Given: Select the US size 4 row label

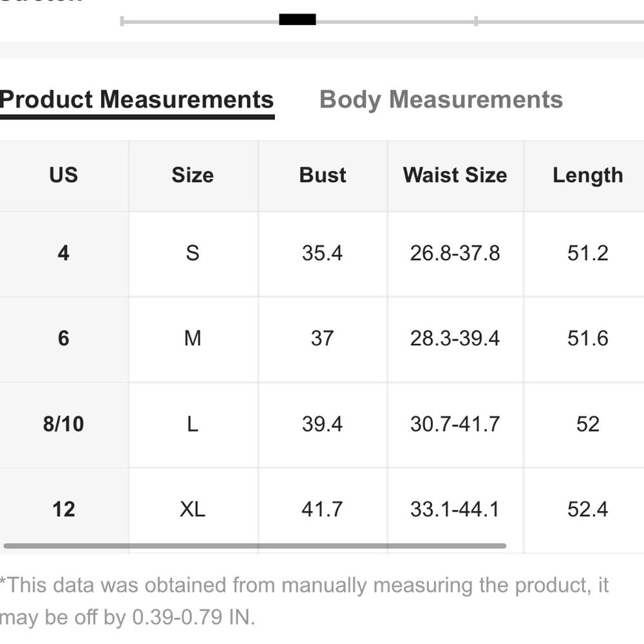Looking at the screenshot, I should pyautogui.click(x=64, y=254).
